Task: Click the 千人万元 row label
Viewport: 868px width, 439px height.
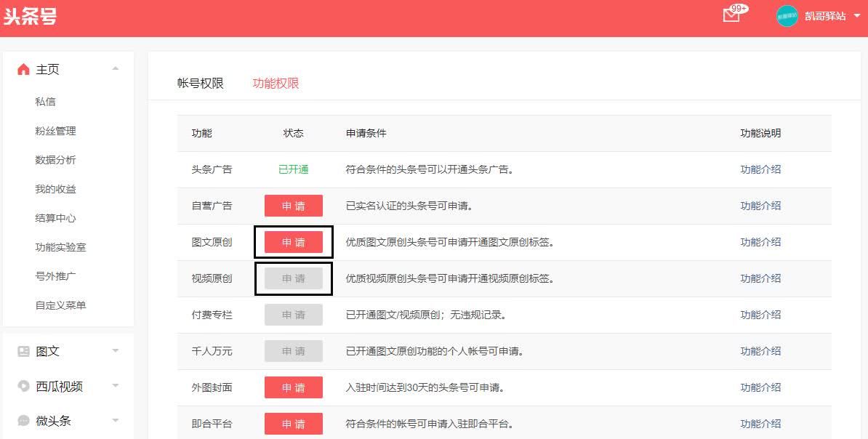Action: tap(212, 351)
